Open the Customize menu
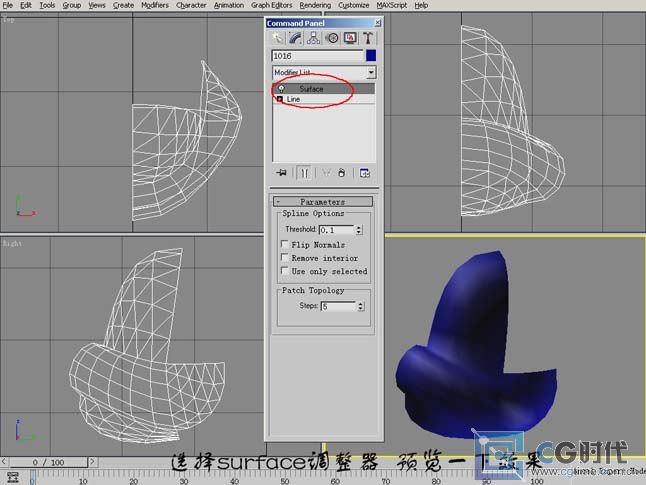This screenshot has height=485, width=646. [x=353, y=5]
